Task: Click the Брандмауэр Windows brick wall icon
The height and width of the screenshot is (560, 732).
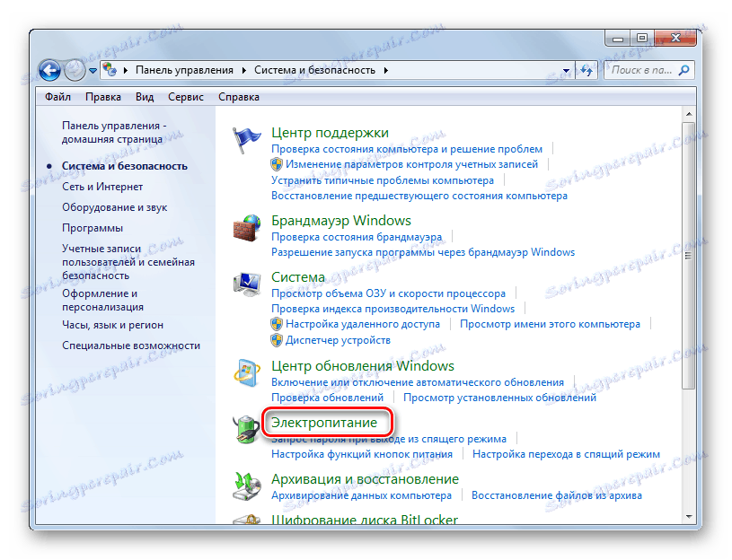Action: [246, 228]
